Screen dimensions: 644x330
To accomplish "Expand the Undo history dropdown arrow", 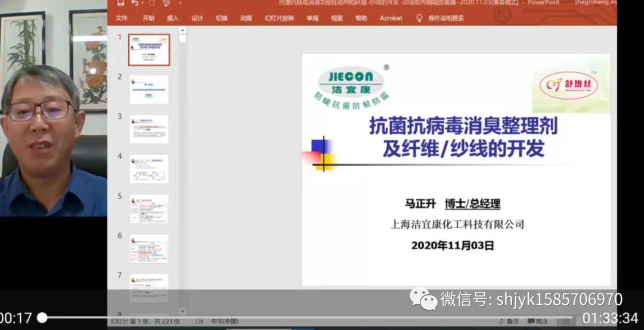I will 143,3.
